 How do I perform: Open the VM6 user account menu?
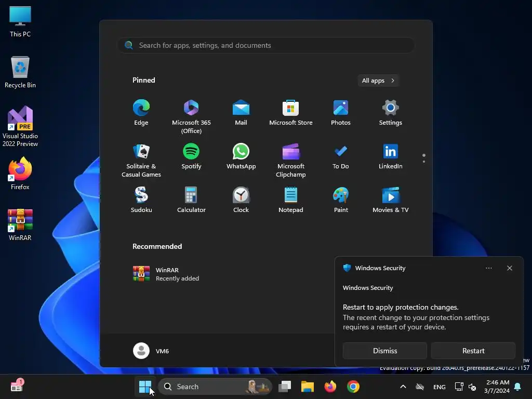click(x=151, y=351)
